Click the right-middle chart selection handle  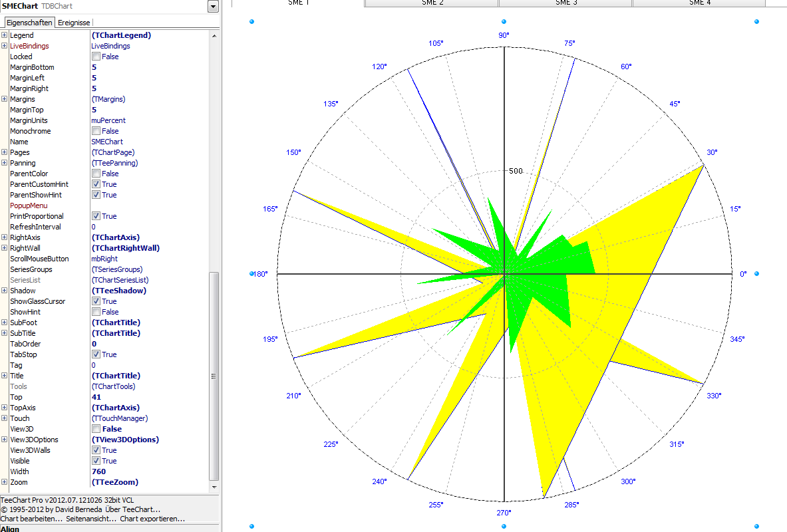click(757, 273)
